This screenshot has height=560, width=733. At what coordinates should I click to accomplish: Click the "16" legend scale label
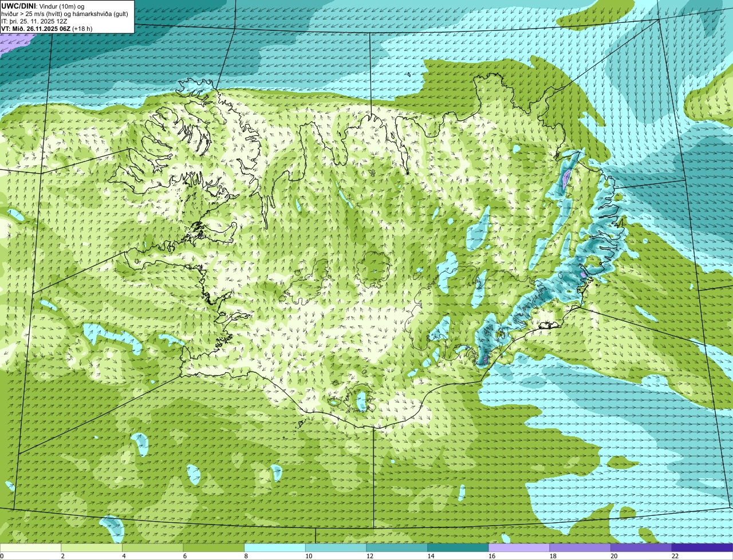[x=492, y=556]
